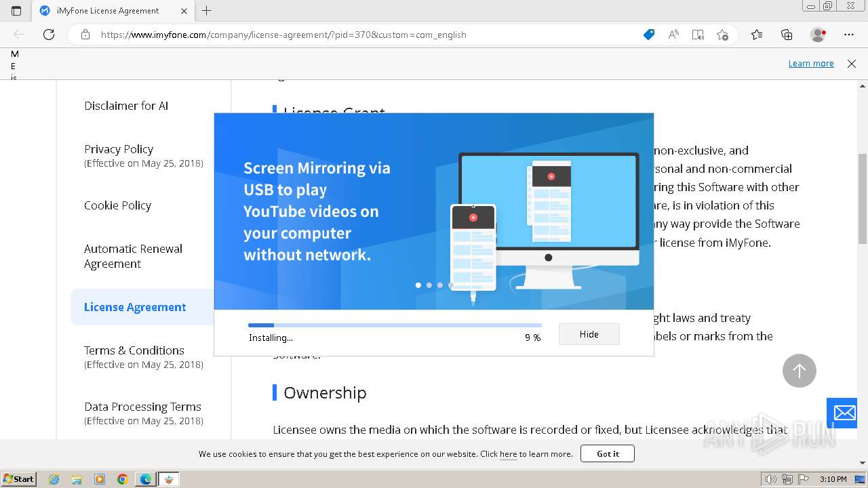Click the 'Installing...' status text
Screen dimensions: 868x488
(x=271, y=338)
